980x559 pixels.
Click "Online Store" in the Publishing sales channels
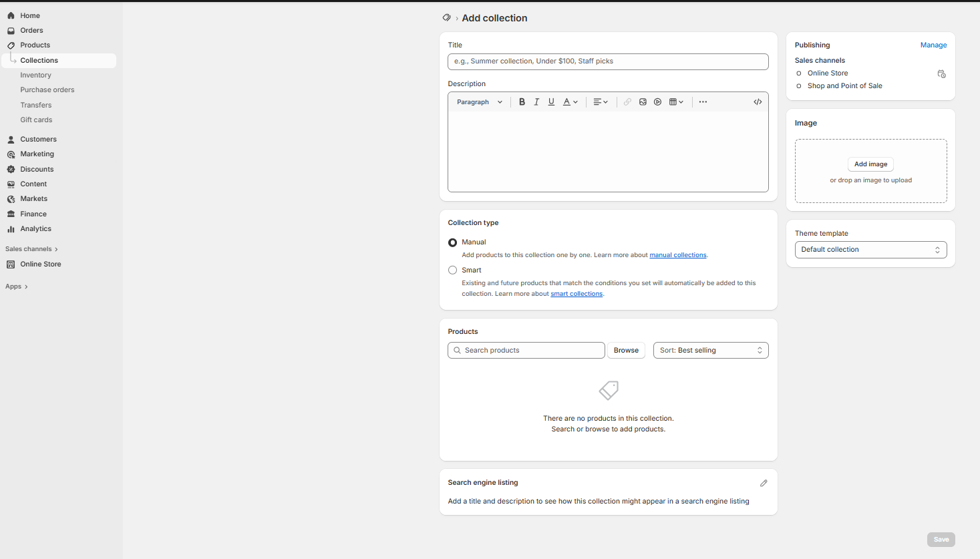click(828, 73)
